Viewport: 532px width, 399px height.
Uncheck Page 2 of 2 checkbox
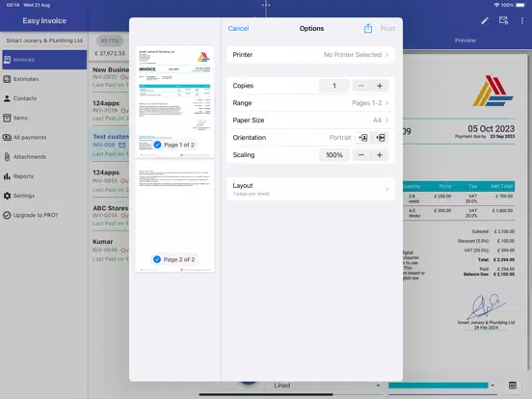tap(157, 259)
